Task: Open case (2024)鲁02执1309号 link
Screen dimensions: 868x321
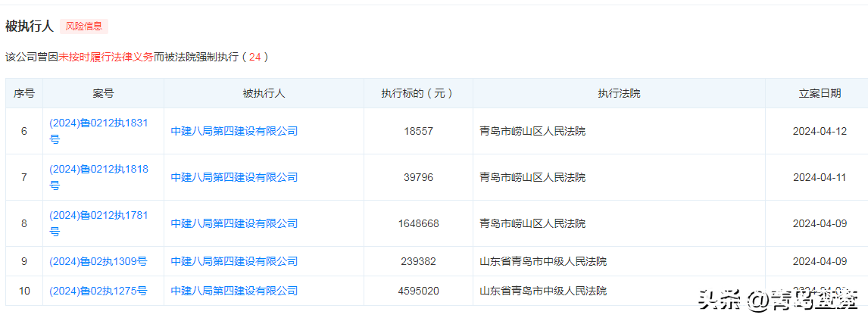Action: click(x=98, y=261)
